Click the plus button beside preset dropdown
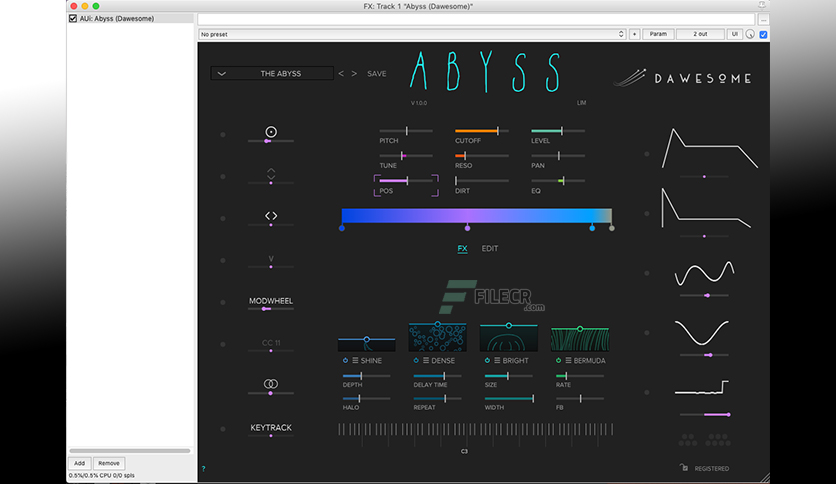The height and width of the screenshot is (484, 836). [634, 34]
